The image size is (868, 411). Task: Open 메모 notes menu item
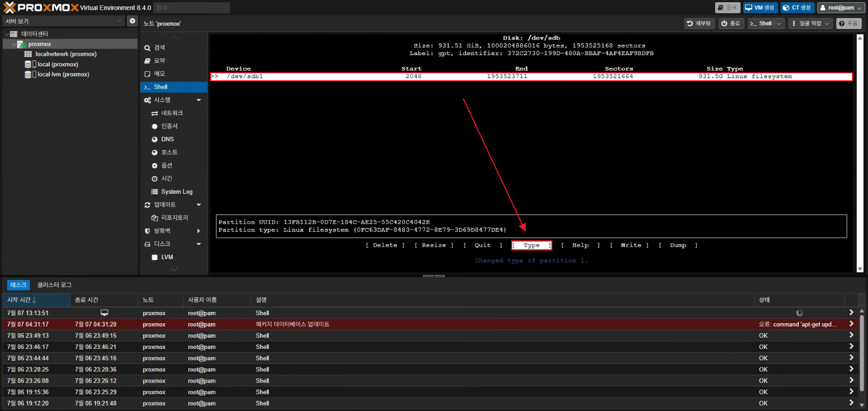click(x=174, y=74)
